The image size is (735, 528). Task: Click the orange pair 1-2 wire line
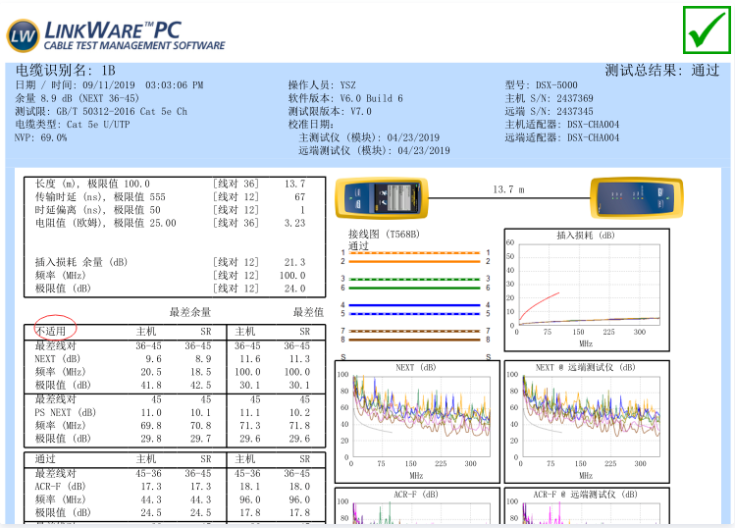(413, 257)
